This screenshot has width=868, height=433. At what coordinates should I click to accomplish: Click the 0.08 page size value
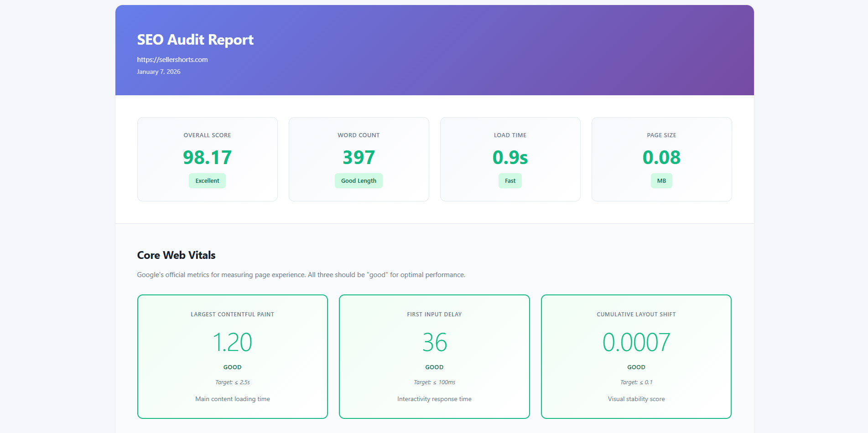pyautogui.click(x=661, y=158)
